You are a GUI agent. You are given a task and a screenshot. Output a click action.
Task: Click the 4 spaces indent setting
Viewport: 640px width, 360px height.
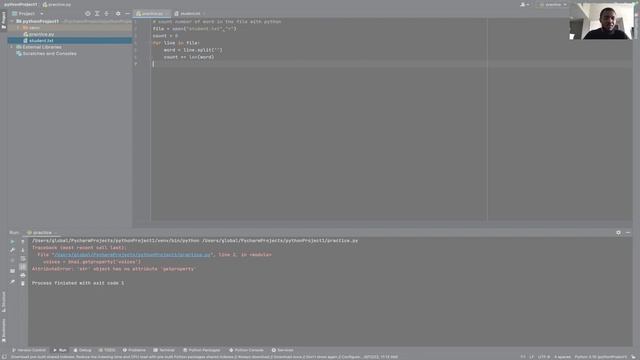[562, 357]
